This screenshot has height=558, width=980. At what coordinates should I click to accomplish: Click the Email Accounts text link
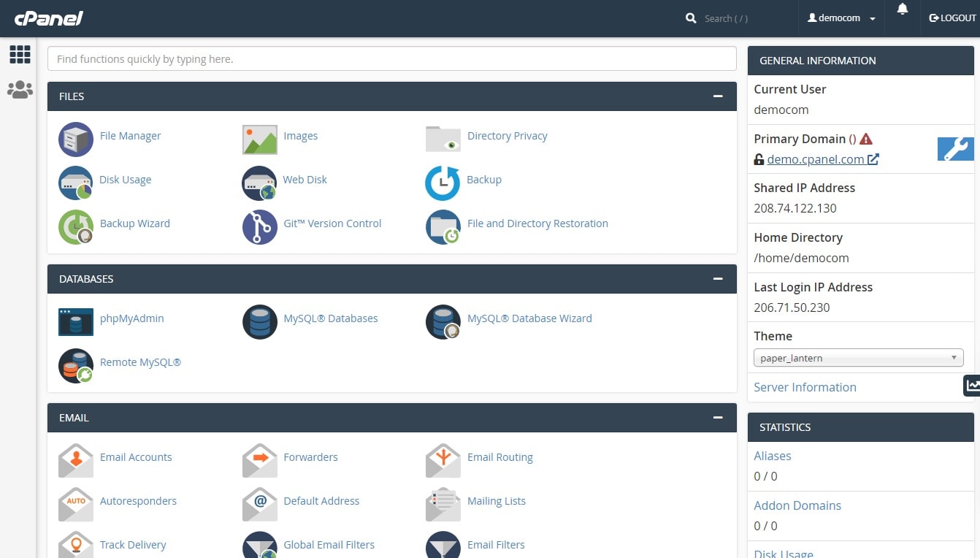pos(136,457)
